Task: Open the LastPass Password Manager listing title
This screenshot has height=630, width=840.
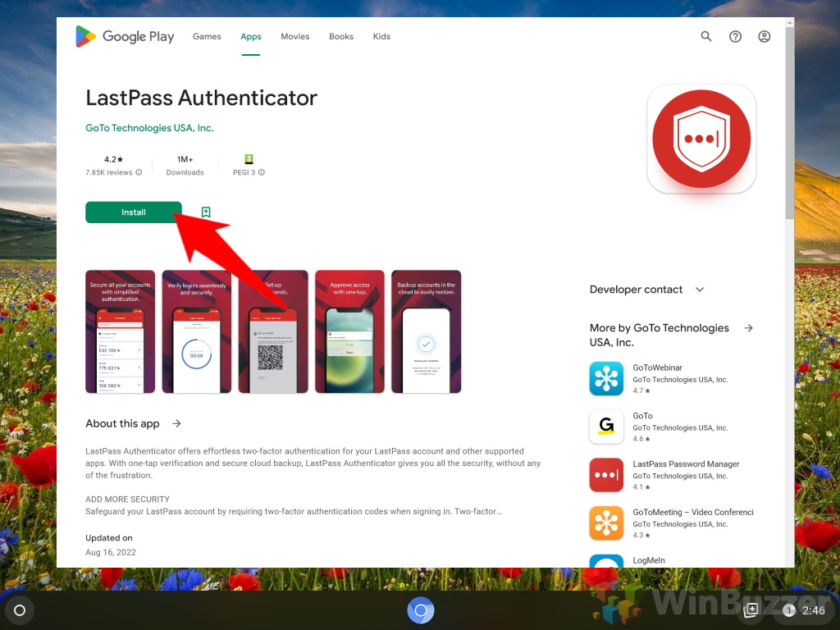Action: tap(686, 464)
